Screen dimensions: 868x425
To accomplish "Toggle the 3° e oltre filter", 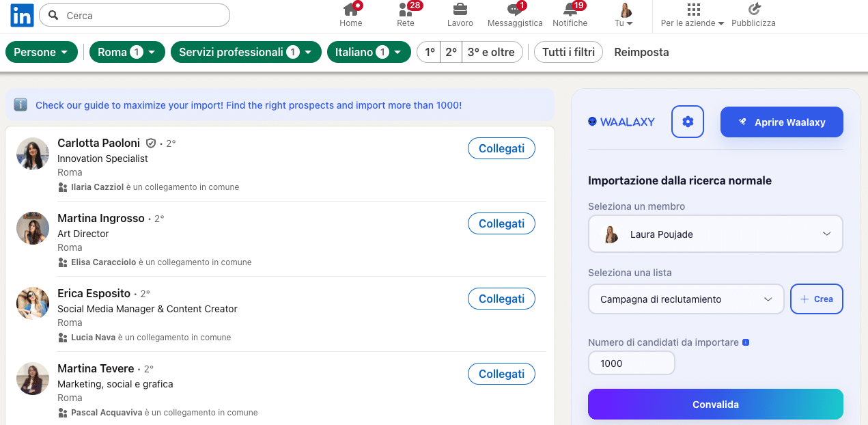I will (492, 52).
